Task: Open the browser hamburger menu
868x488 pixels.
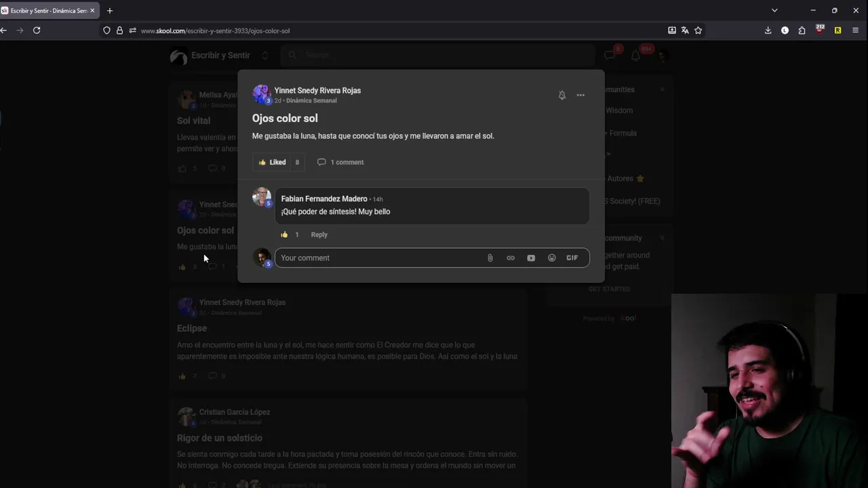Action: pos(855,30)
